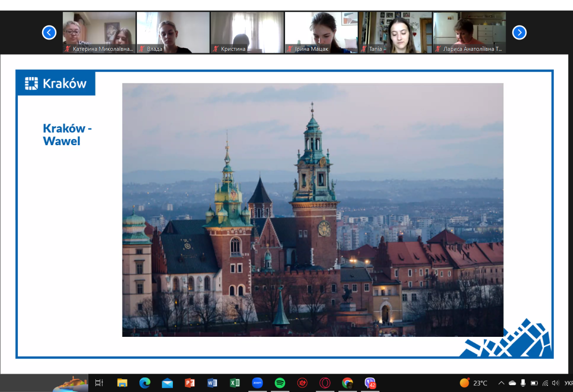The height and width of the screenshot is (392, 573).
Task: Open Excel from the taskbar
Action: [235, 383]
